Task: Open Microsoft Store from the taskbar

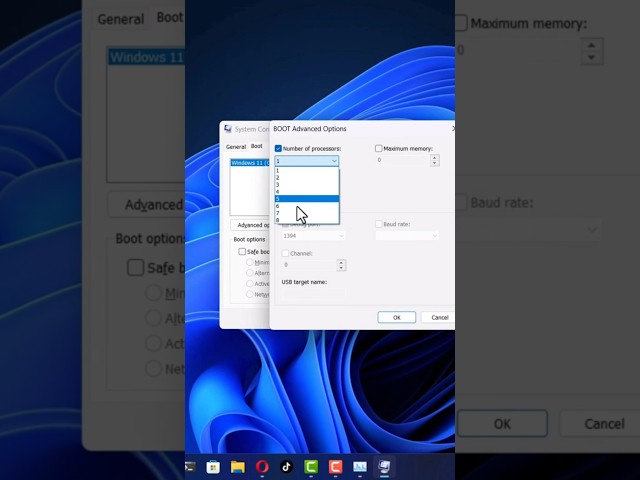Action: (213, 467)
